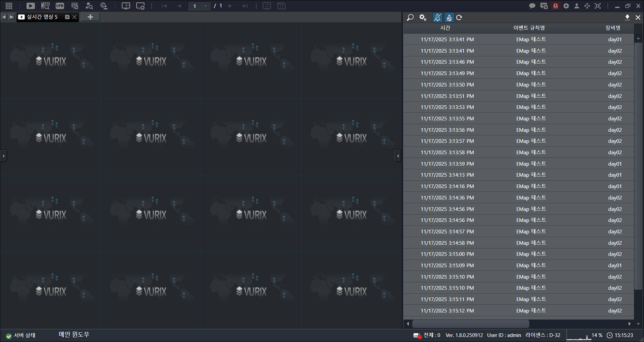Search events with magnifier icon
644x342 pixels.
tap(410, 17)
